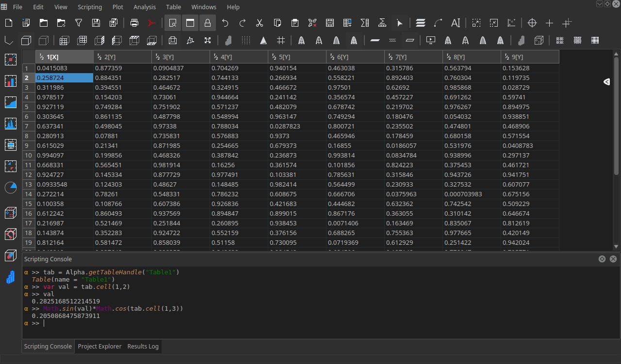Toggle zoom mode in the toolbar
Viewport: 621px width, 364px height.
coord(172,23)
